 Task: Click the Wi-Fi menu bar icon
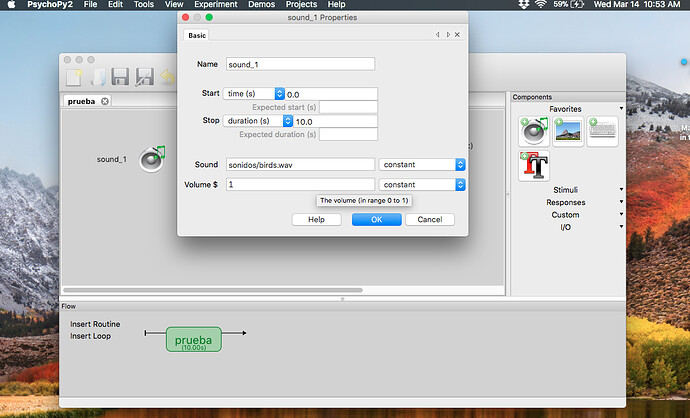tap(540, 4)
